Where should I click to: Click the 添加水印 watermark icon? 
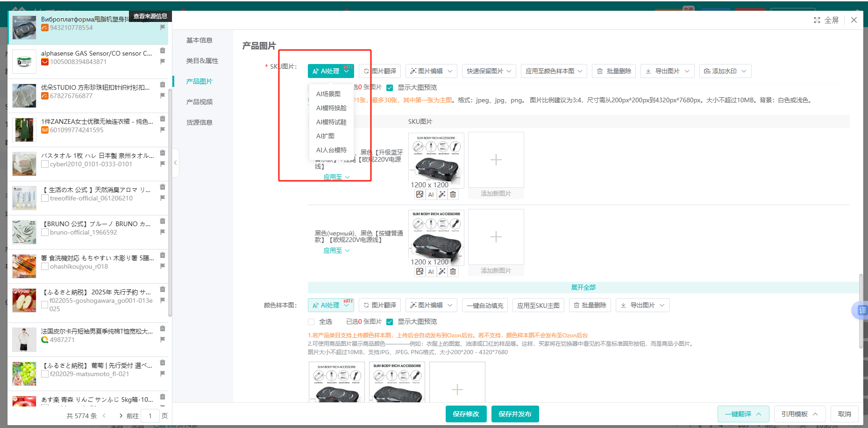tap(707, 71)
